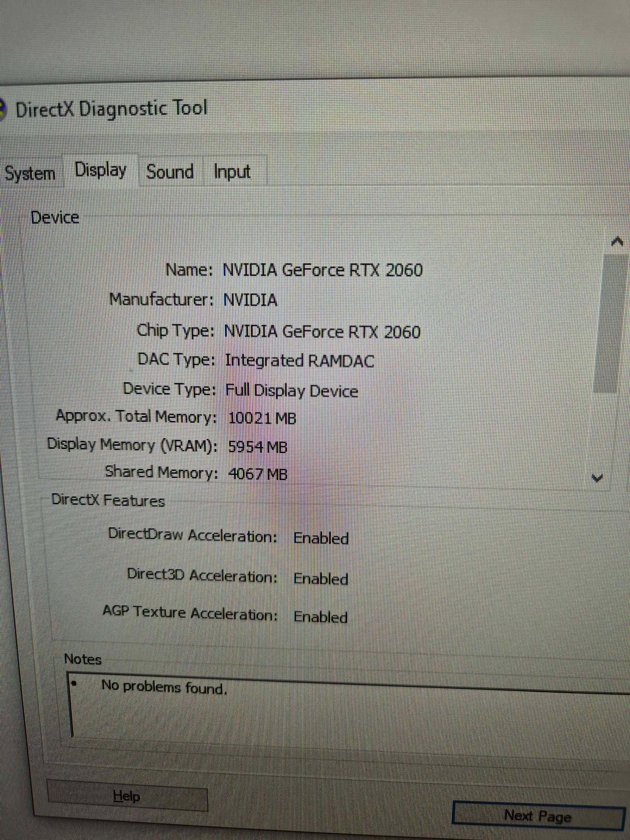Open the System tab

pyautogui.click(x=30, y=174)
